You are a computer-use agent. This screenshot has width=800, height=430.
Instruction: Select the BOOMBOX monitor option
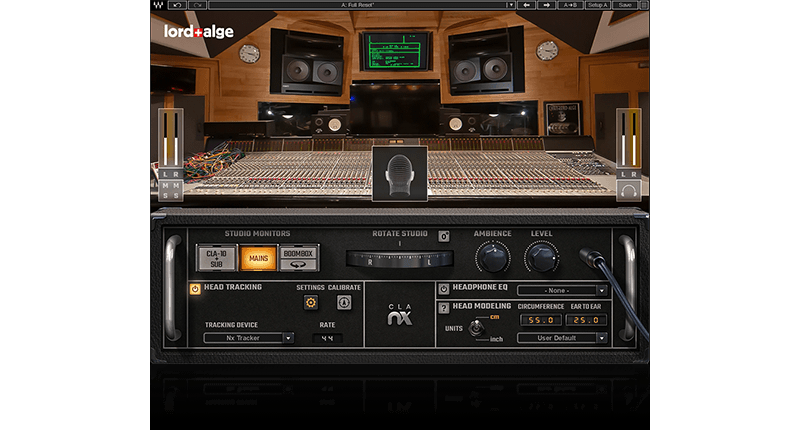(x=298, y=254)
